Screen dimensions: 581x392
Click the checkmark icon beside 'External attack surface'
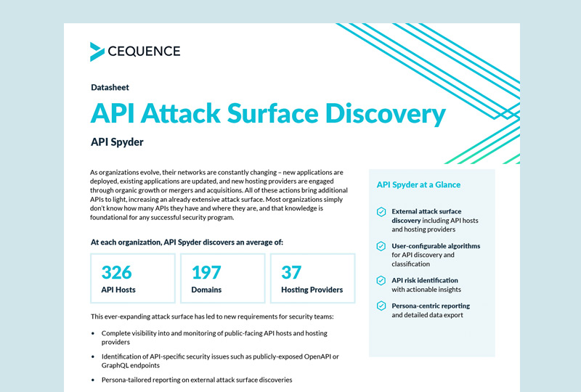point(381,212)
